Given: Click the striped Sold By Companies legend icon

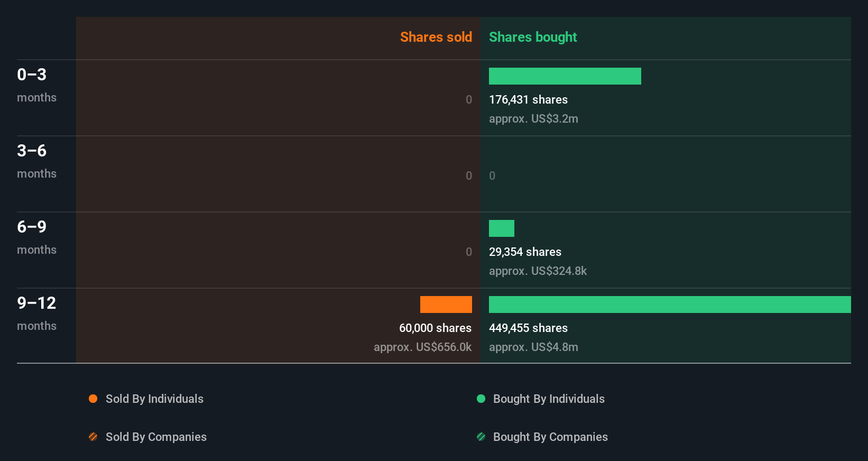Looking at the screenshot, I should (x=93, y=437).
